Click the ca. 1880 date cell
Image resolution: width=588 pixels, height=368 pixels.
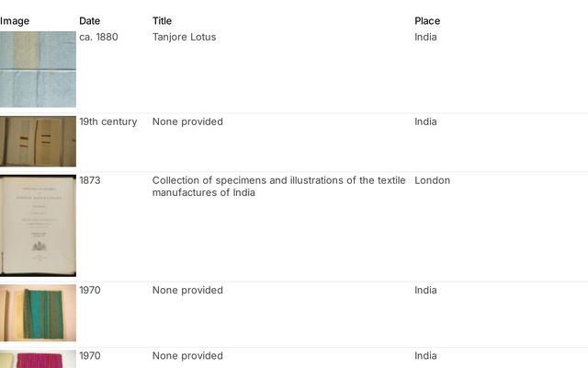coord(98,38)
